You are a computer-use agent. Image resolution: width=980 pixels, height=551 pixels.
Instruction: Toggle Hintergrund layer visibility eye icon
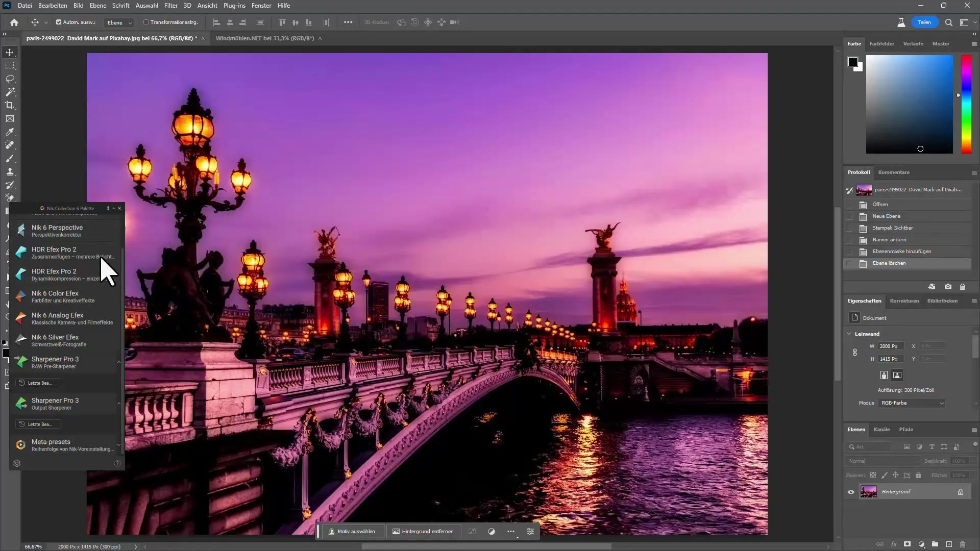click(x=852, y=492)
